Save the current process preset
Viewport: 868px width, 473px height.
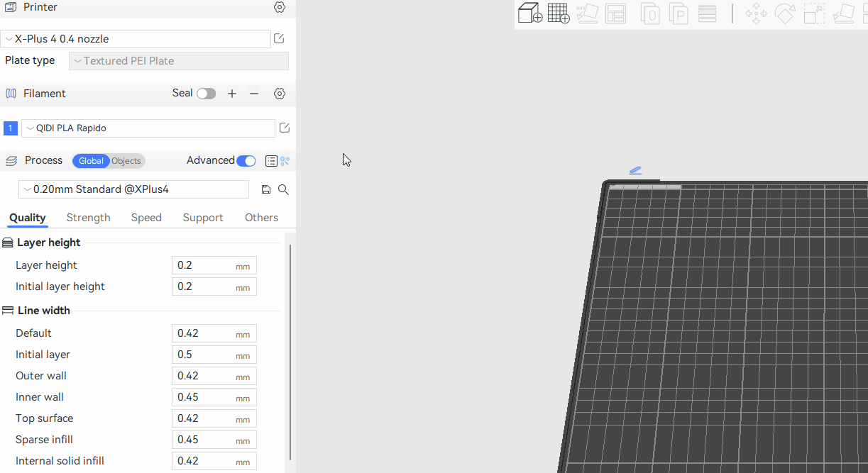[x=265, y=189]
